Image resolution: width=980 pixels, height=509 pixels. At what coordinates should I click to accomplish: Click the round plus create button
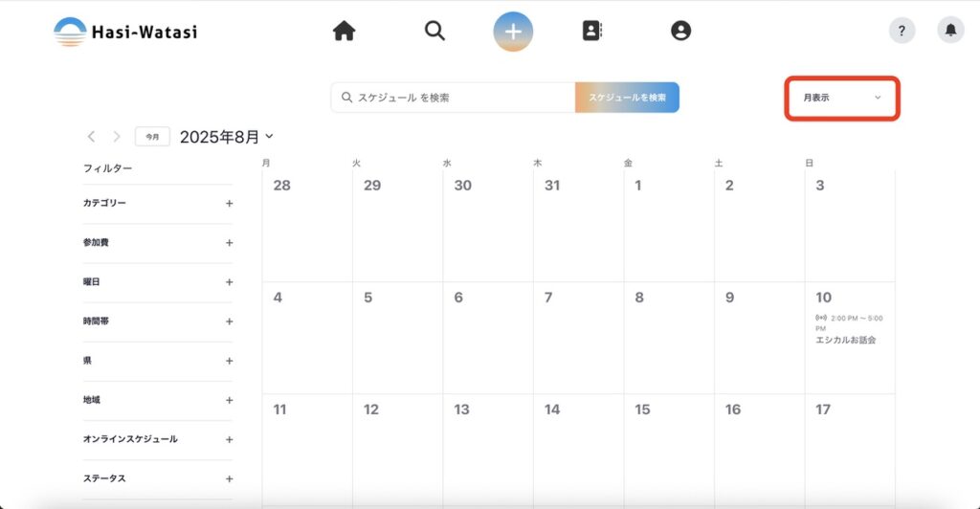[x=513, y=32]
